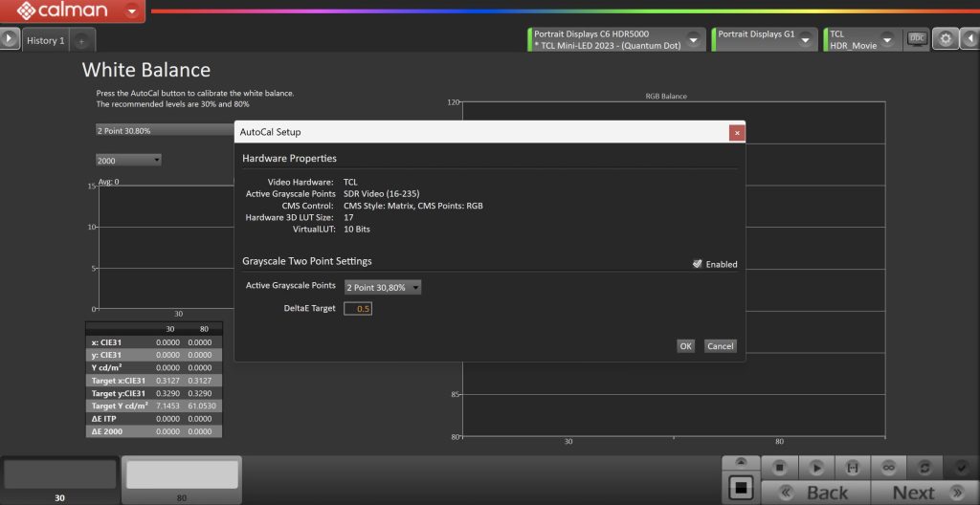Image resolution: width=980 pixels, height=505 pixels.
Task: Click the large pattern window square icon
Action: (742, 488)
